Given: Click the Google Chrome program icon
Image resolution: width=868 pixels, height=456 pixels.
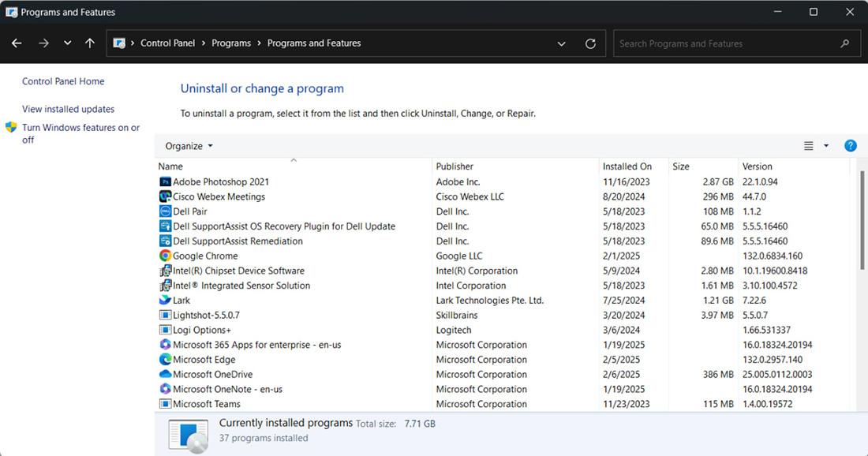Looking at the screenshot, I should pyautogui.click(x=165, y=256).
